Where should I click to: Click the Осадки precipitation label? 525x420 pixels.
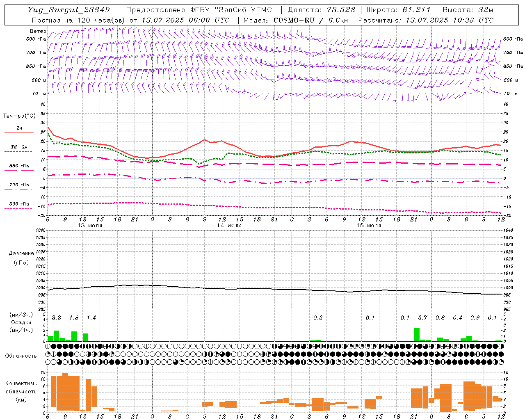tap(21, 322)
